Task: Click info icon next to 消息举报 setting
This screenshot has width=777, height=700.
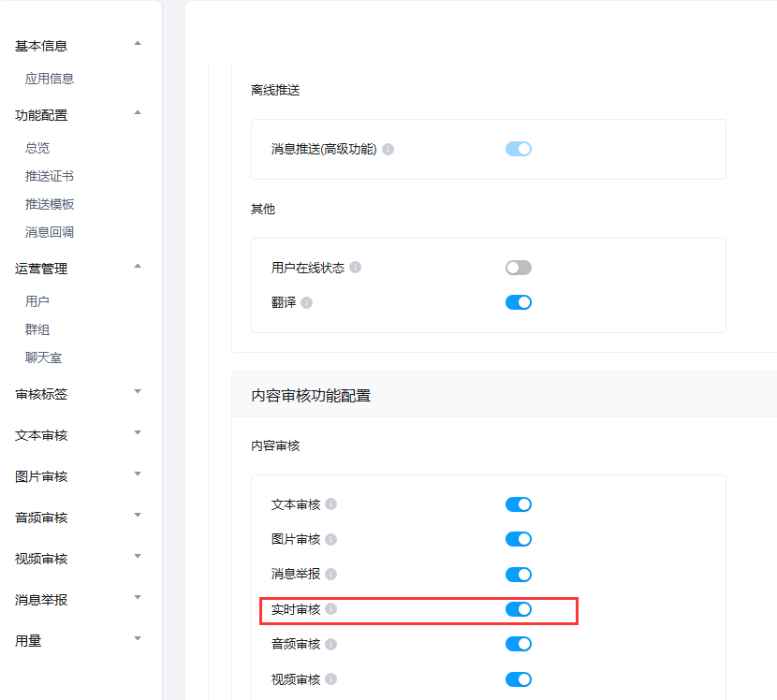Action: (x=331, y=574)
